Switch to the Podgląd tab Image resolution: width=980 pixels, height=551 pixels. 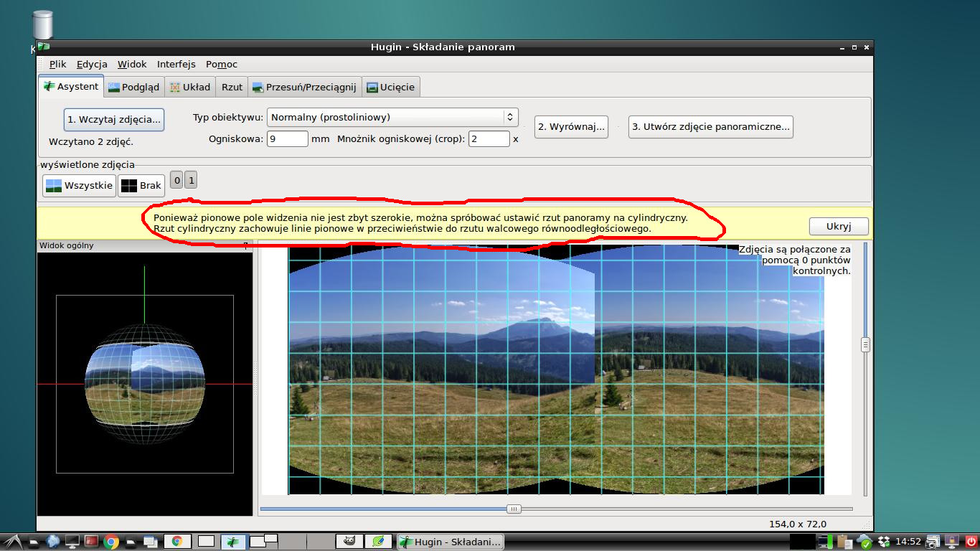(x=134, y=87)
